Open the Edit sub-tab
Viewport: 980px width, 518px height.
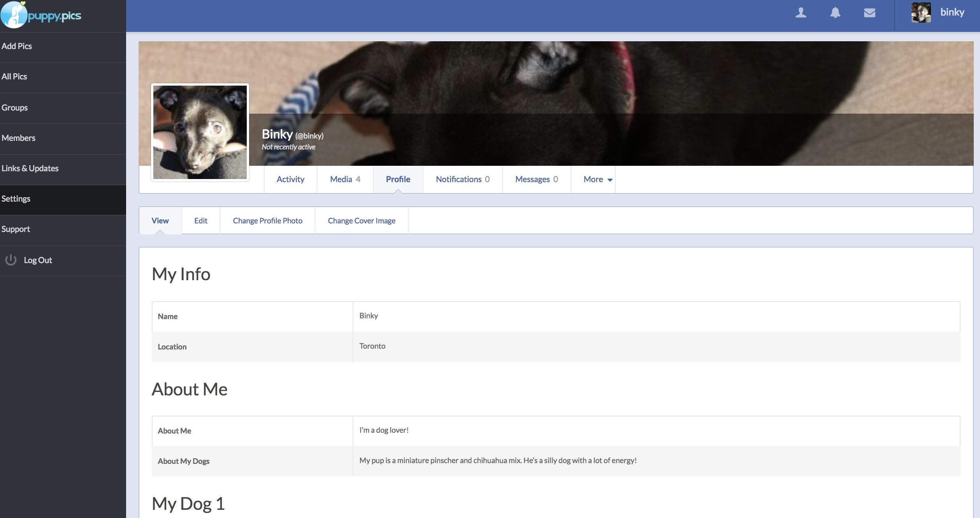click(201, 221)
